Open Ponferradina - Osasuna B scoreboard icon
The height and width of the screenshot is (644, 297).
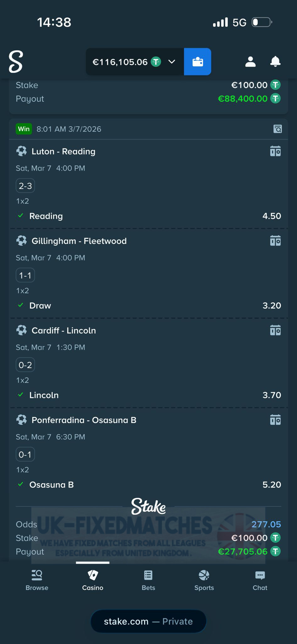coord(275,420)
